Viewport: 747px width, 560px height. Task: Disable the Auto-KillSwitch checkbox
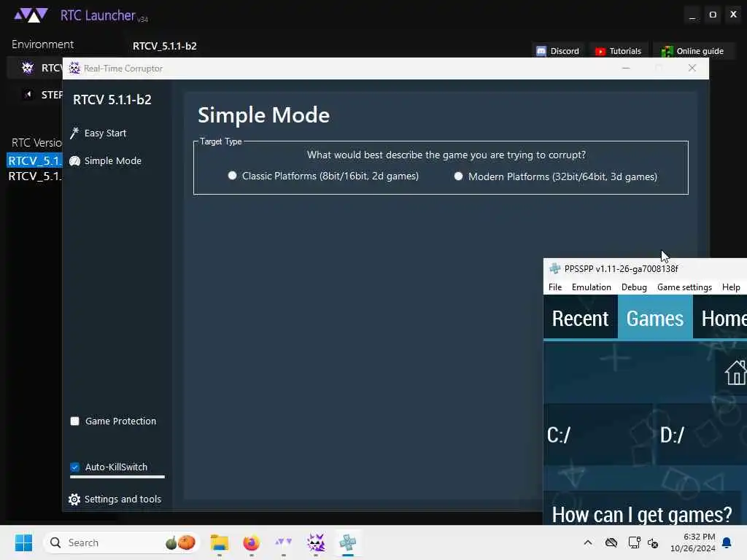point(75,467)
